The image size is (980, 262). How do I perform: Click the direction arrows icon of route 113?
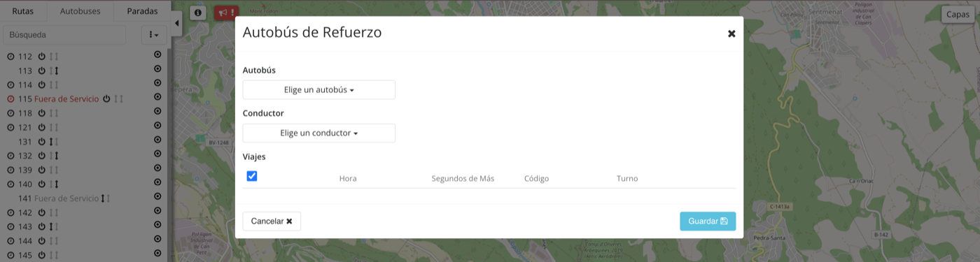53,71
